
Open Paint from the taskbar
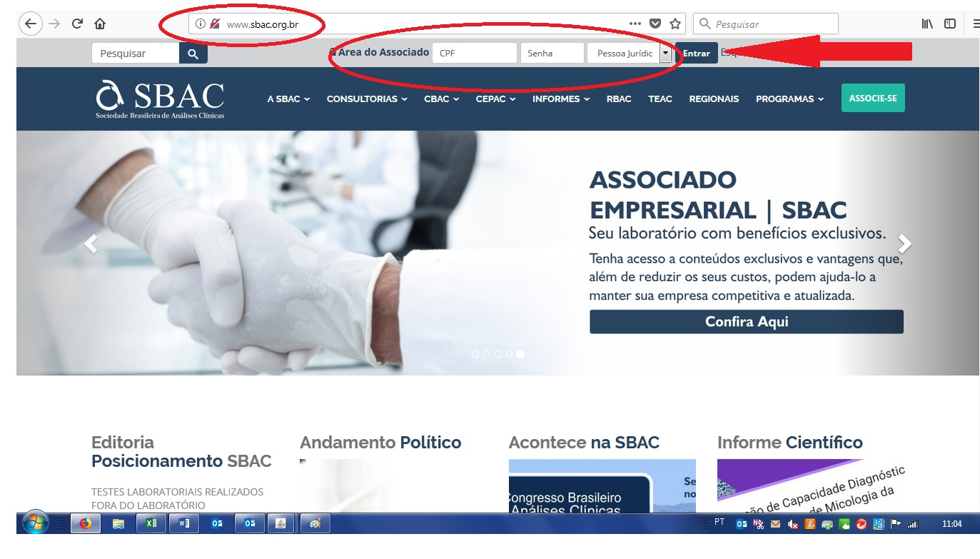pyautogui.click(x=315, y=523)
